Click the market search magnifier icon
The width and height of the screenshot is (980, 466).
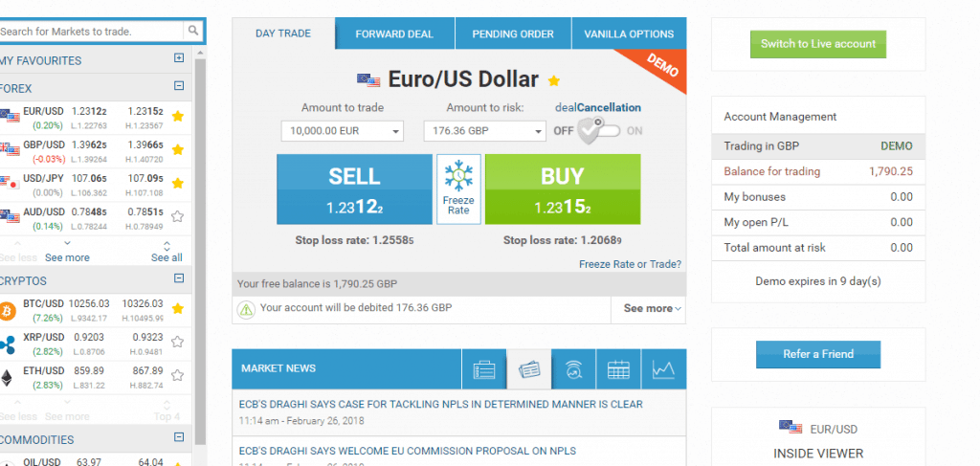(x=193, y=31)
